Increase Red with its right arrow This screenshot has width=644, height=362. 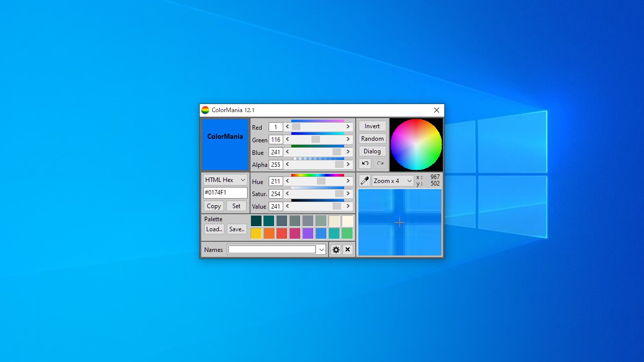pos(348,127)
